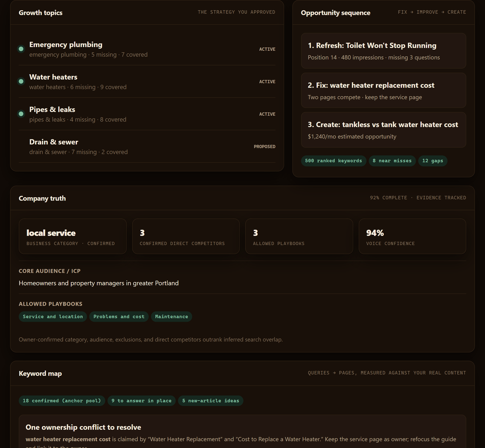Click the Growth topics heading
Image resolution: width=485 pixels, height=448 pixels.
41,13
